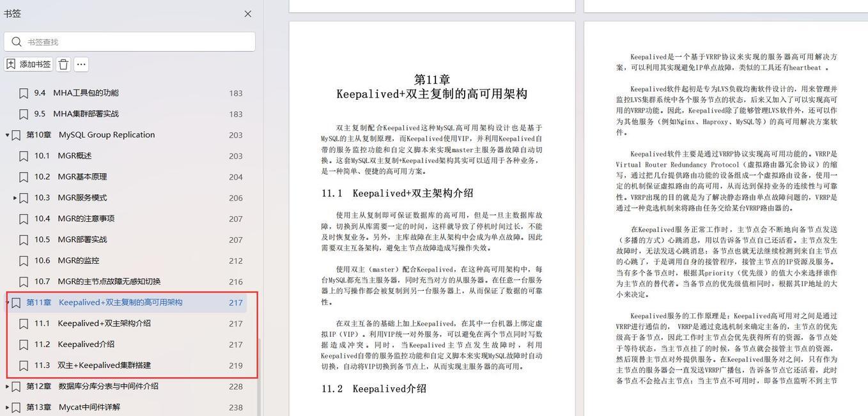The height and width of the screenshot is (416, 868).
Task: Jump to 10.4 MGR的注意事项
Action: (x=75, y=219)
